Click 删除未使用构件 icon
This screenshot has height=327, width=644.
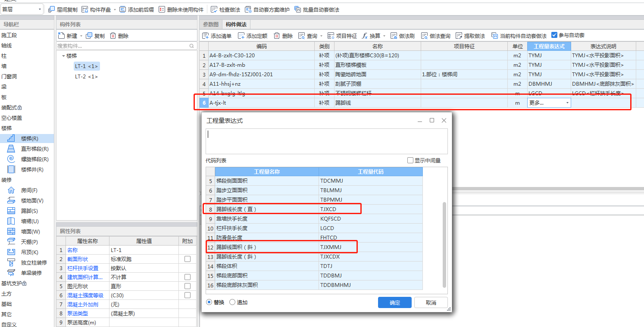162,9
